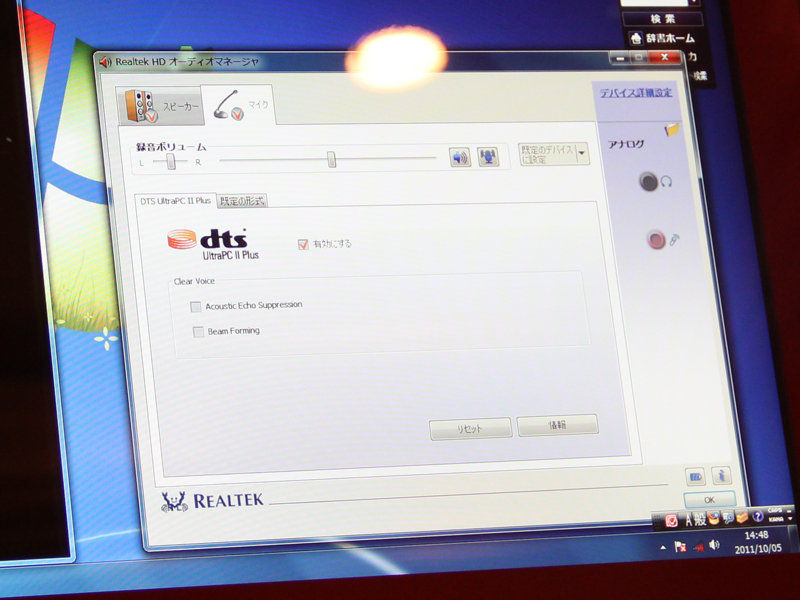Viewport: 800px width, 600px height.
Task: Enable Acoustic Echo Suppression checkbox
Action: point(195,306)
